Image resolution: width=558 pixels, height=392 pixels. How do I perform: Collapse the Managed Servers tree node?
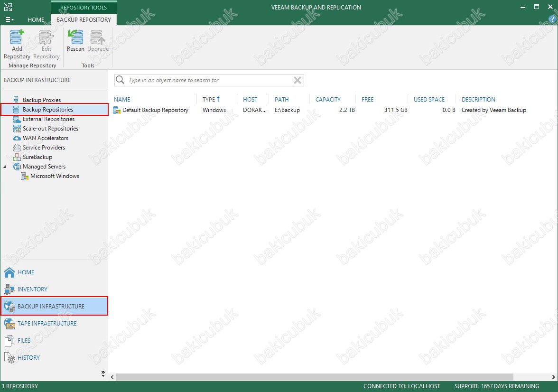[x=5, y=167]
